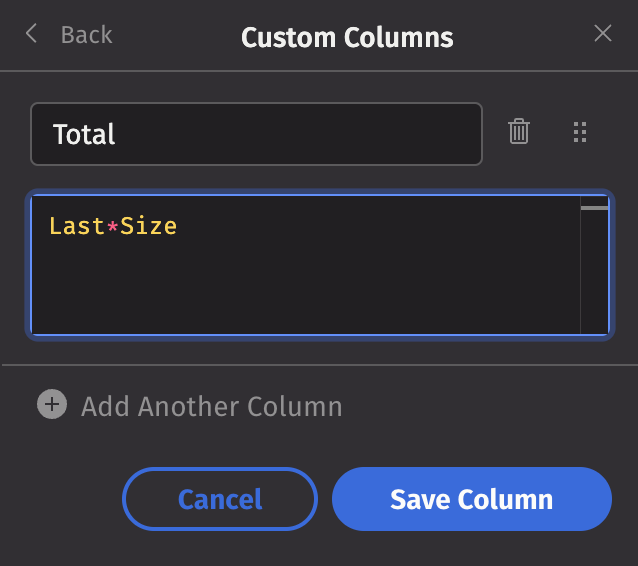Click the Last token in the formula
638x566 pixels.
[76, 226]
